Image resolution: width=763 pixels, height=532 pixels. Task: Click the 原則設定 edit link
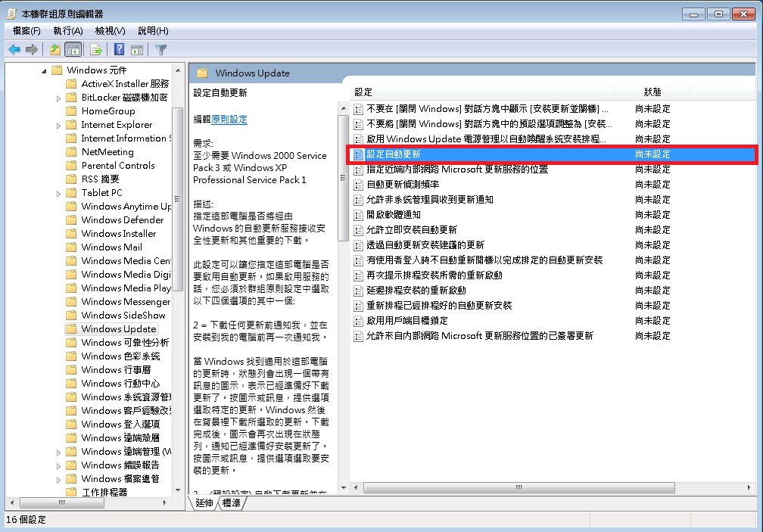pyautogui.click(x=229, y=120)
